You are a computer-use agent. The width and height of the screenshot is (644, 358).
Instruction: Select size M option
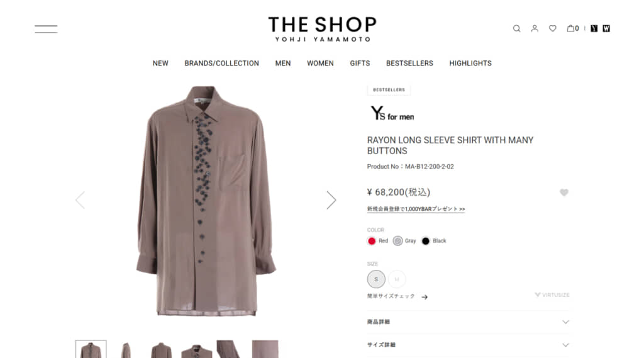click(x=397, y=279)
